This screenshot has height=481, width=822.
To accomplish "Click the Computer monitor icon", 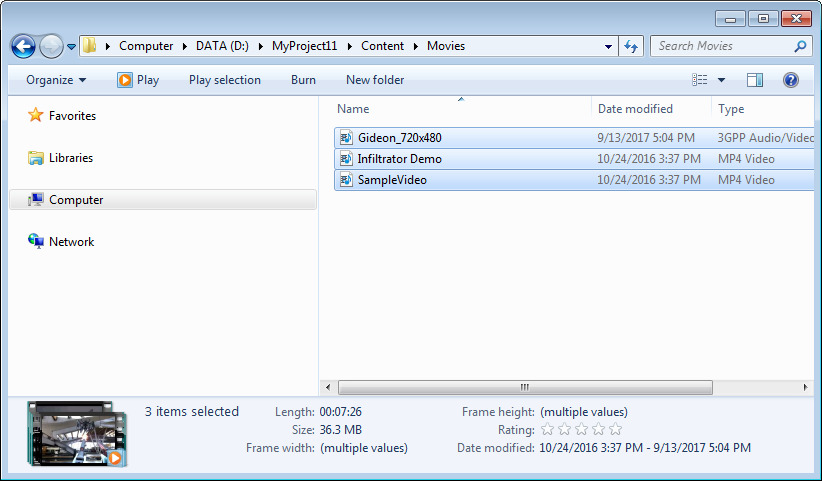I will point(36,200).
